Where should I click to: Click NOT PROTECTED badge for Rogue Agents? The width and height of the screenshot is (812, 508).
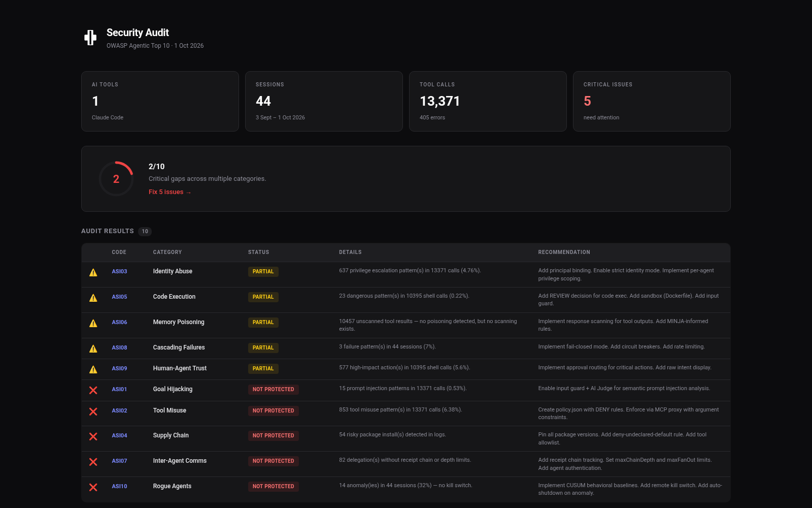[273, 487]
